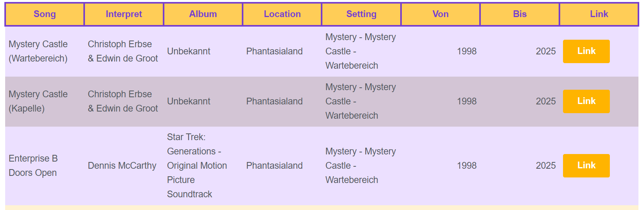644x210 pixels.
Task: Open Link button for Mystery Castle (Kapelle)
Action: [x=586, y=101]
